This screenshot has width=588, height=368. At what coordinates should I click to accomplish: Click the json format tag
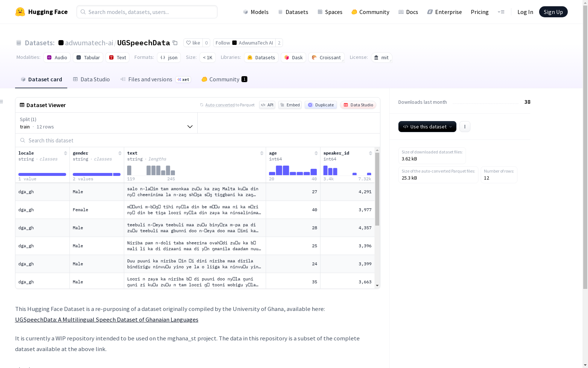tap(169, 57)
